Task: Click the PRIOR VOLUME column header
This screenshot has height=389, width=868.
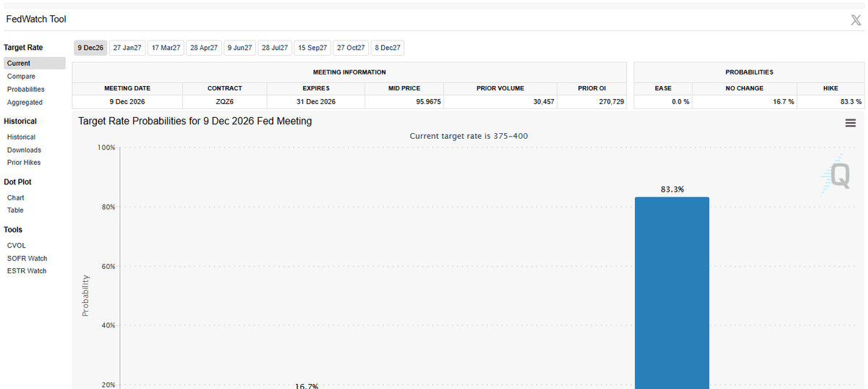Action: (x=501, y=88)
